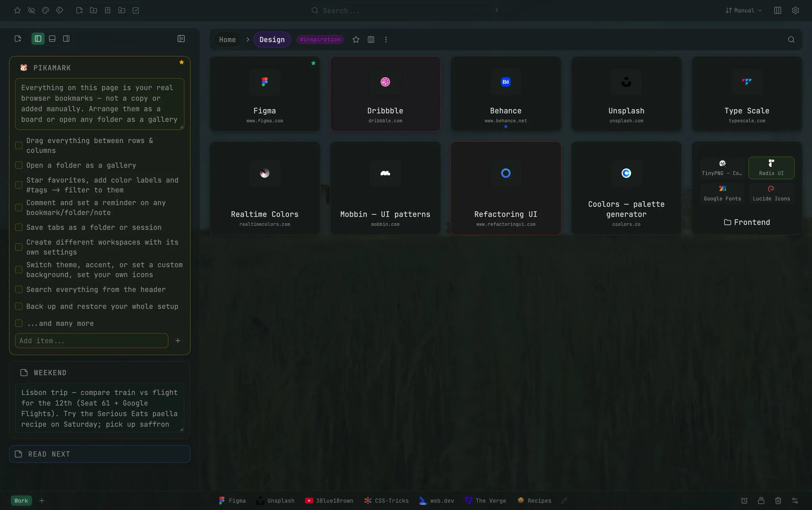The image size is (812, 510).
Task: Open the Behance bookmark card
Action: [x=506, y=94]
